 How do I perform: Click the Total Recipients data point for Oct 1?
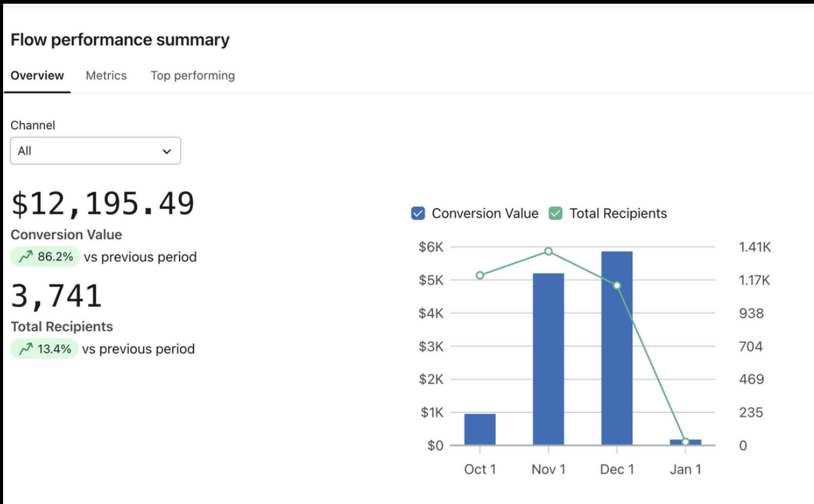coord(480,275)
